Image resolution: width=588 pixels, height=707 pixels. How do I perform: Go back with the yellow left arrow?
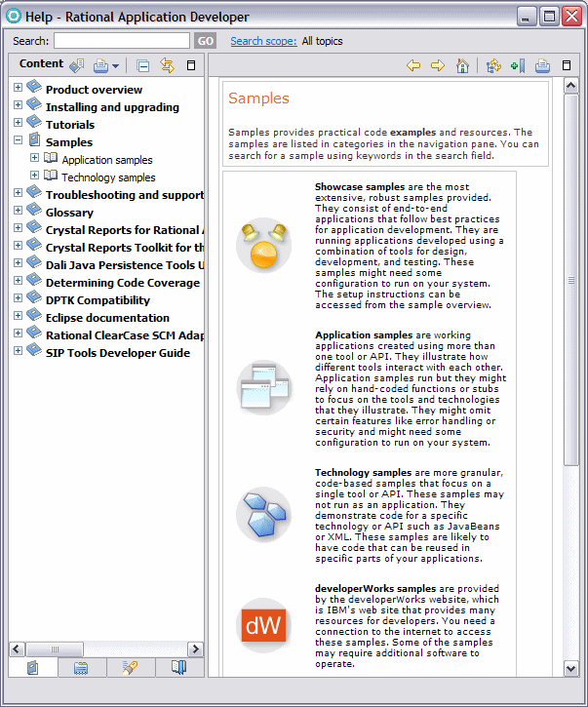pos(413,66)
